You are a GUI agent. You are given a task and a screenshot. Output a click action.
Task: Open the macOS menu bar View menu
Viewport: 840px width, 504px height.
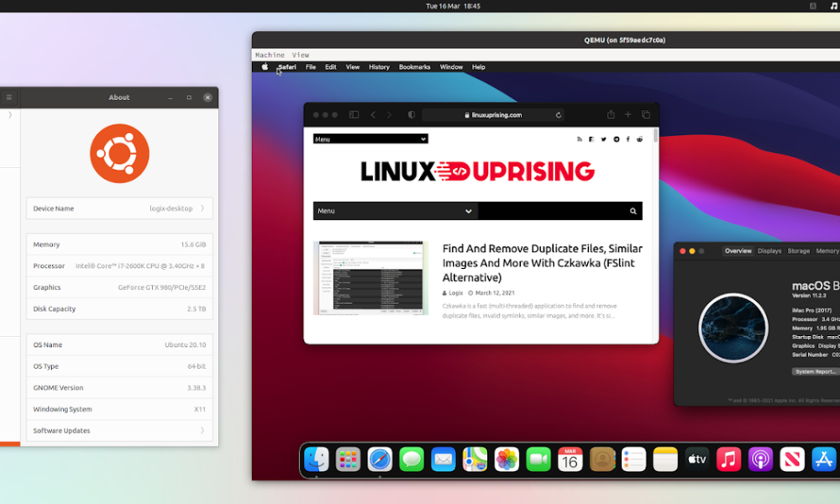click(353, 67)
